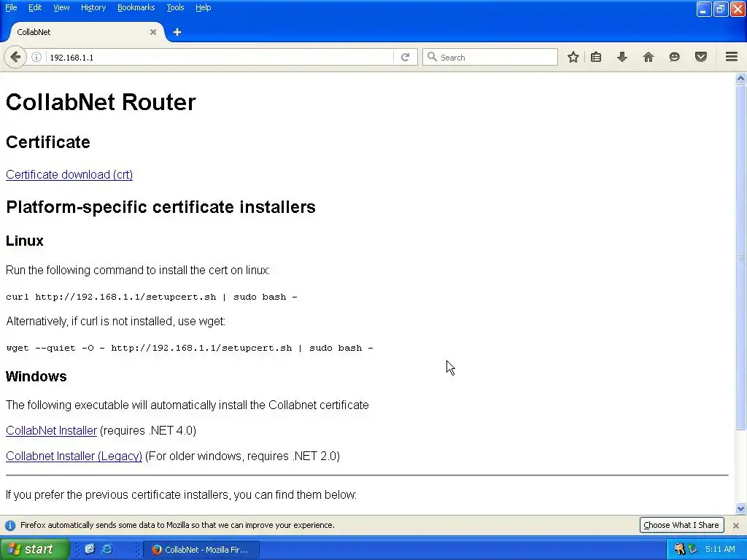
Task: Click the vertical scrollbar thumb
Action: pos(741,257)
